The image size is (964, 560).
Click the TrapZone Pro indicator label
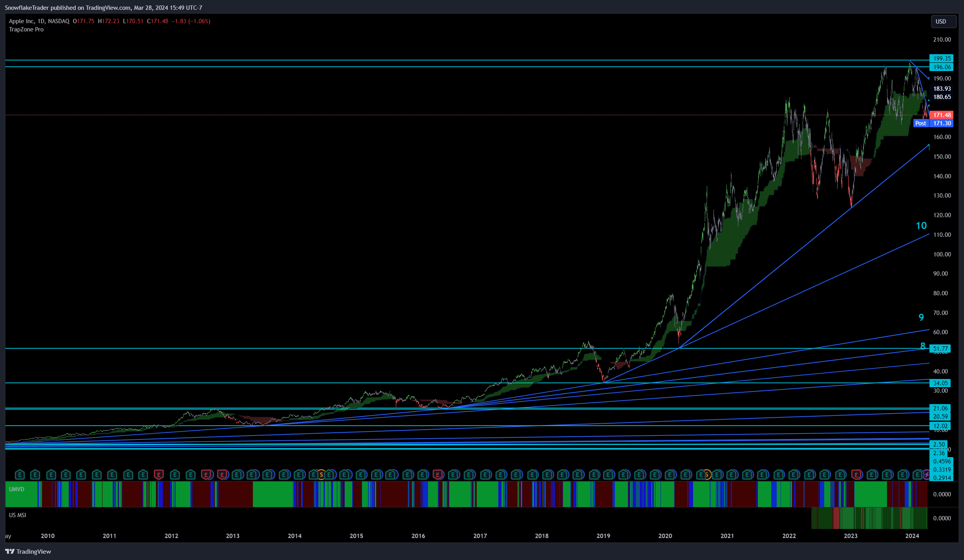(26, 29)
